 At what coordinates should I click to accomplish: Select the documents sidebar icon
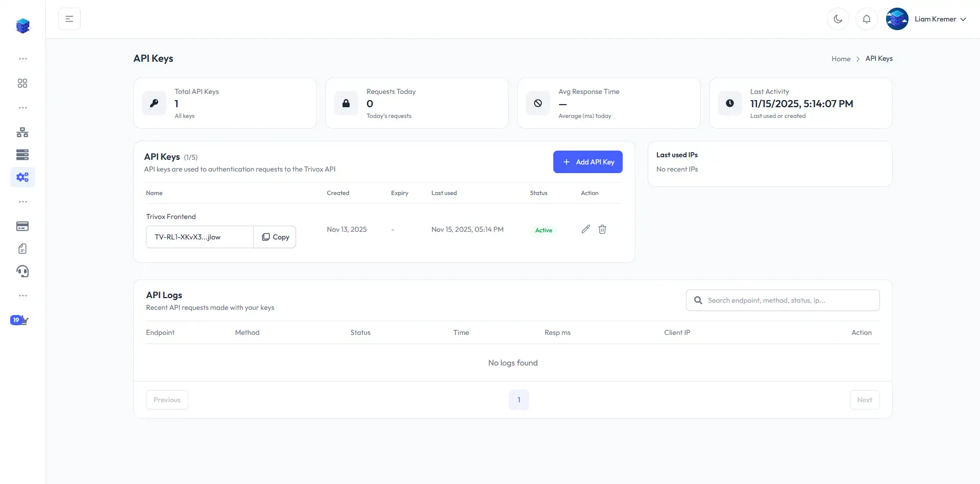[22, 249]
